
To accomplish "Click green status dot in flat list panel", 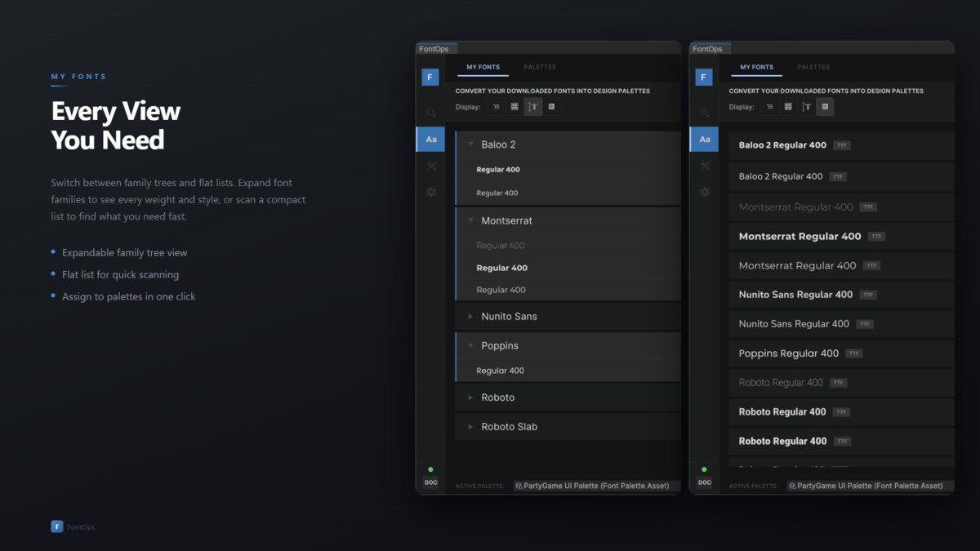I will click(x=704, y=469).
